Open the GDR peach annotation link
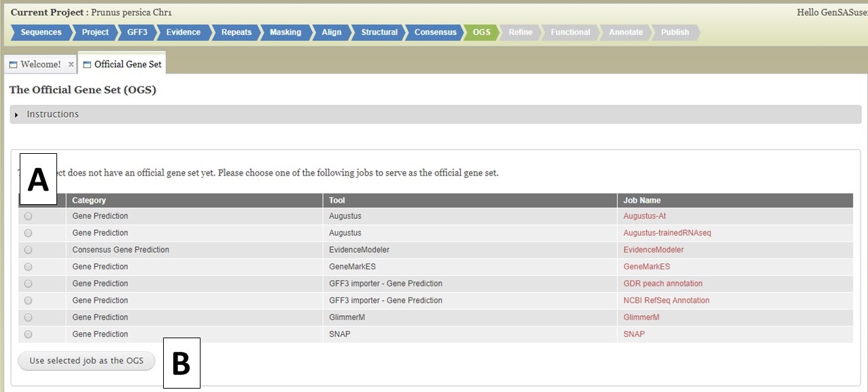 [x=663, y=284]
